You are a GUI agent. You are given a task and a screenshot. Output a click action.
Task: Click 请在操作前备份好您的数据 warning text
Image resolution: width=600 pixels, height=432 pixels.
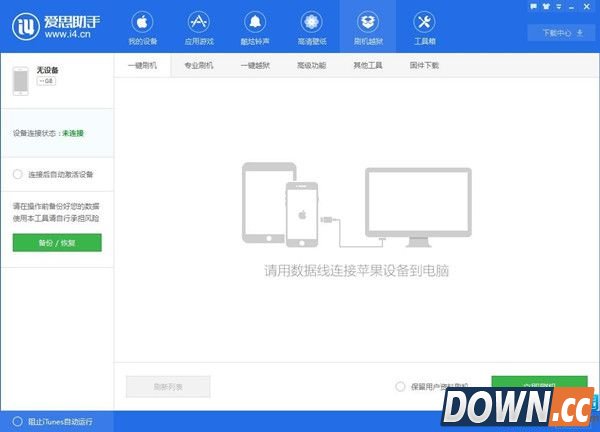pyautogui.click(x=56, y=206)
